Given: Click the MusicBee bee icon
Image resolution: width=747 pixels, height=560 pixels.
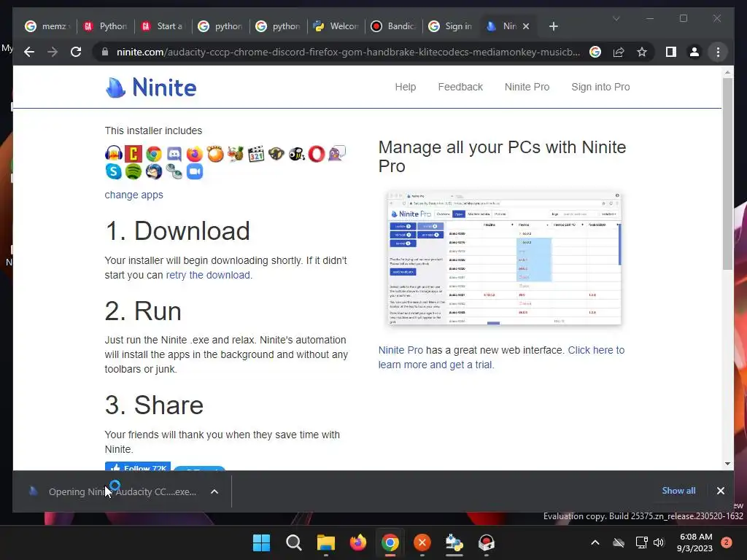Looking at the screenshot, I should click(296, 153).
